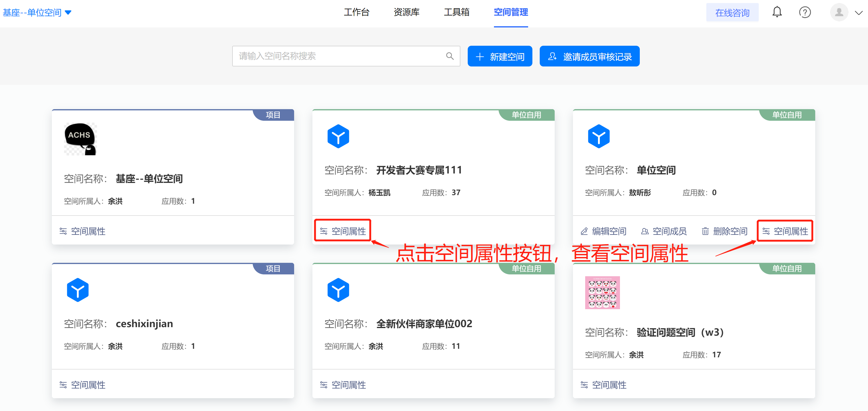Click the sliders icon in 验证问题空间 card
Viewport: 868px width, 411px height.
tap(584, 385)
